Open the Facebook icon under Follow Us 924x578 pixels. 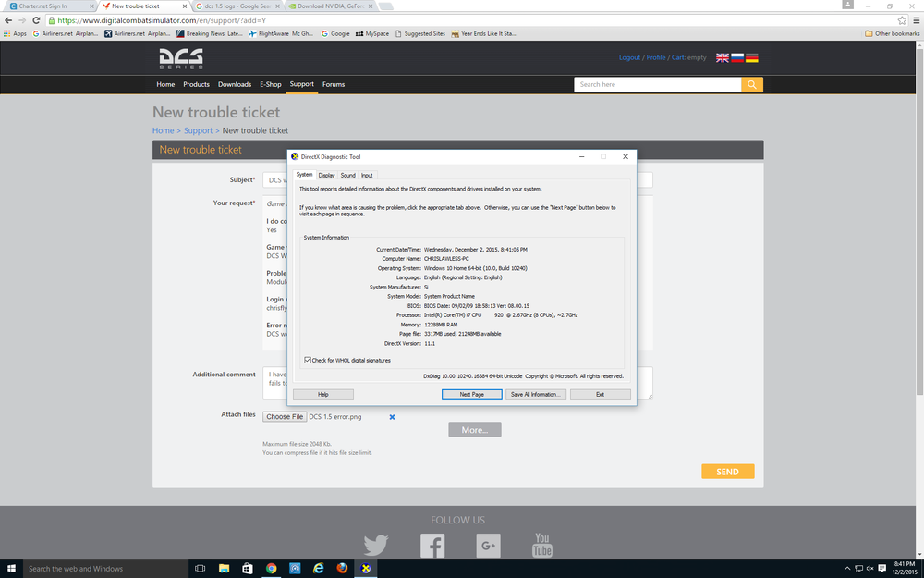point(432,546)
